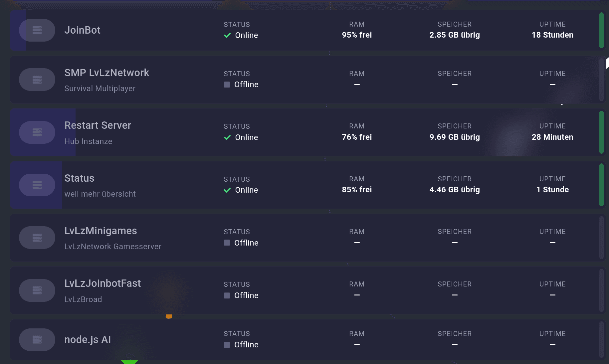This screenshot has width=609, height=364.
Task: Click the offline square of SMP LvLzNetwork
Action: click(x=227, y=85)
